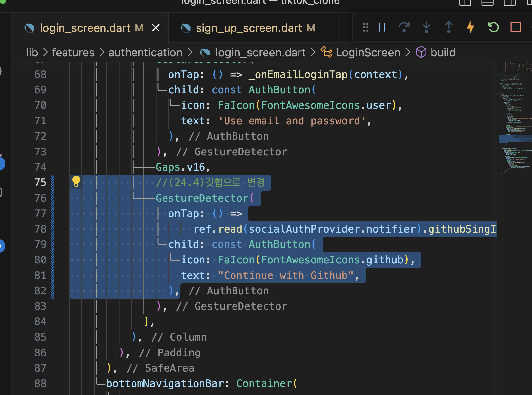The width and height of the screenshot is (532, 395).
Task: Click the debug Step Into arrow
Action: (426, 27)
